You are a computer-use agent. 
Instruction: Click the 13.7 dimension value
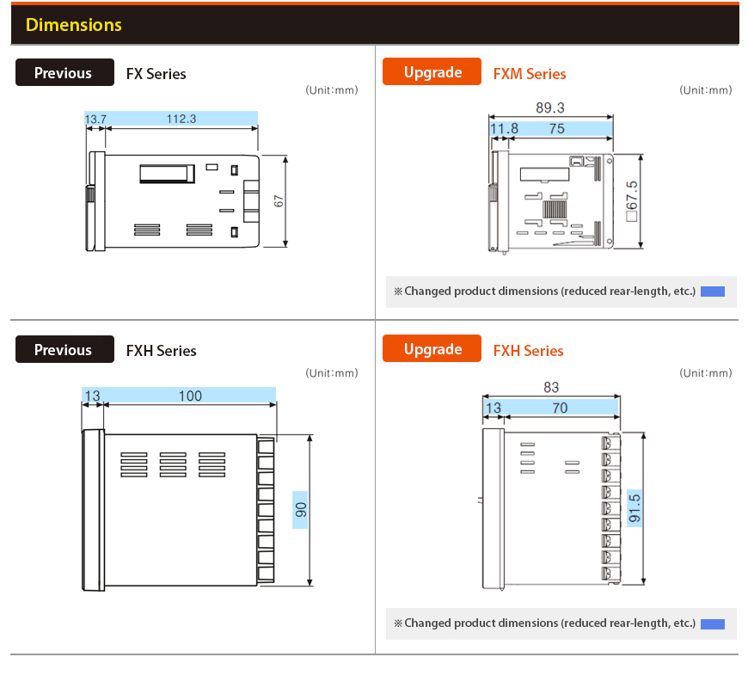tap(95, 119)
